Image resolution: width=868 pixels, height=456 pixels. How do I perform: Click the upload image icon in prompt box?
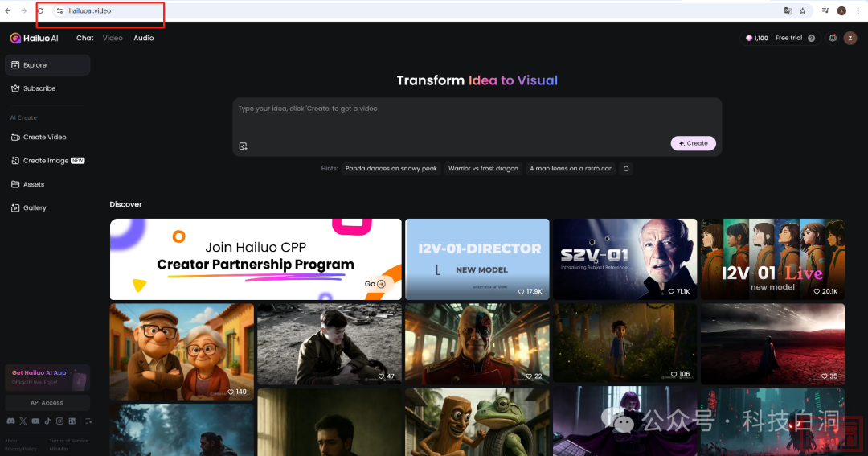click(x=244, y=146)
